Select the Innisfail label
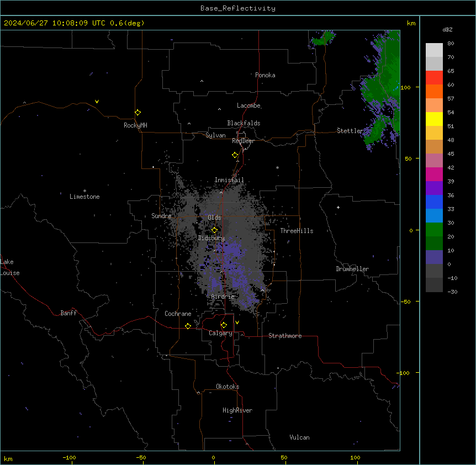 pyautogui.click(x=229, y=180)
